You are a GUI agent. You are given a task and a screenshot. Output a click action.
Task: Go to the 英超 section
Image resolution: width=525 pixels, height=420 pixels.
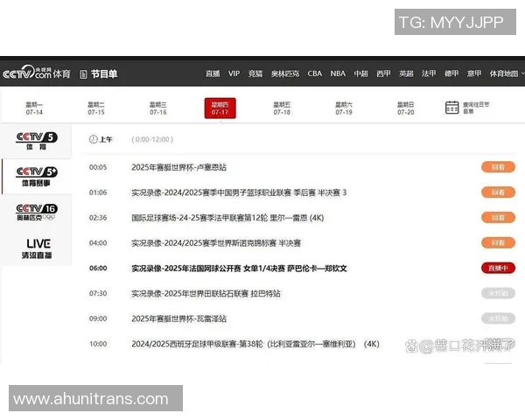click(x=406, y=73)
